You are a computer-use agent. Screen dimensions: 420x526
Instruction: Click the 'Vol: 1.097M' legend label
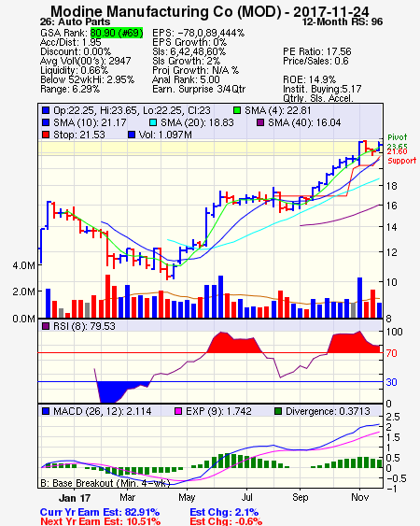point(165,135)
